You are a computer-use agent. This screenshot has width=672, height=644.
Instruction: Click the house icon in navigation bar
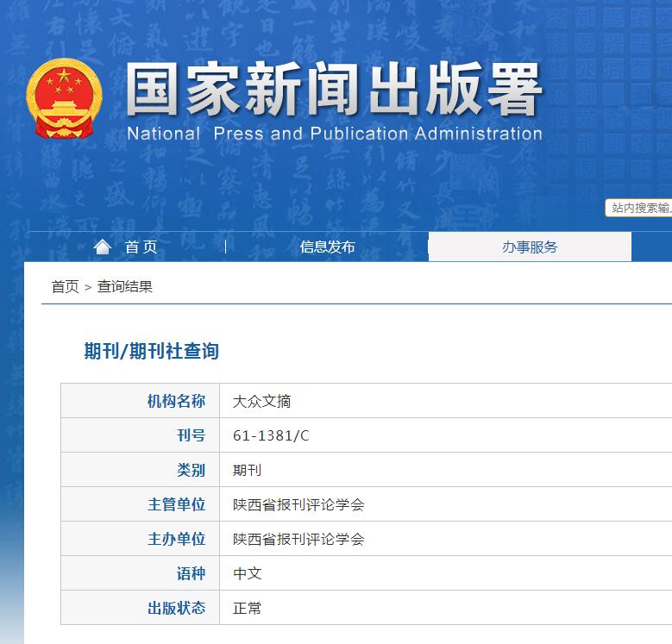click(x=103, y=247)
